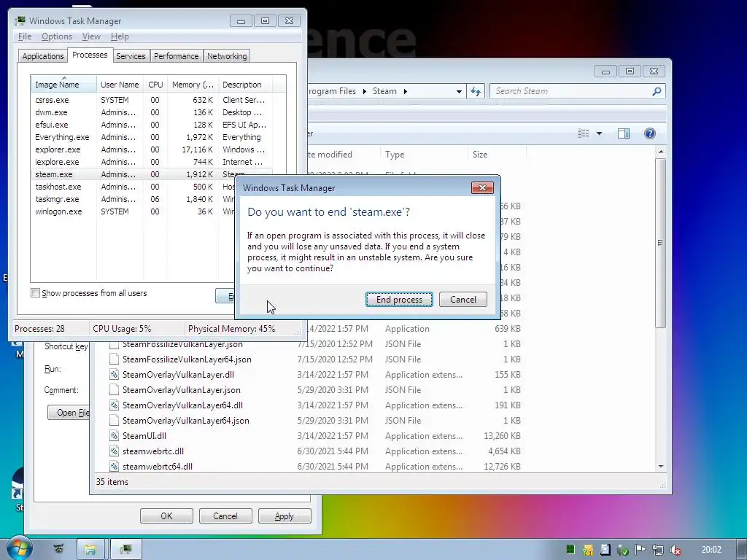Select SteamOverlayVulkanLayer64.json file
The image size is (747, 560).
(186, 421)
